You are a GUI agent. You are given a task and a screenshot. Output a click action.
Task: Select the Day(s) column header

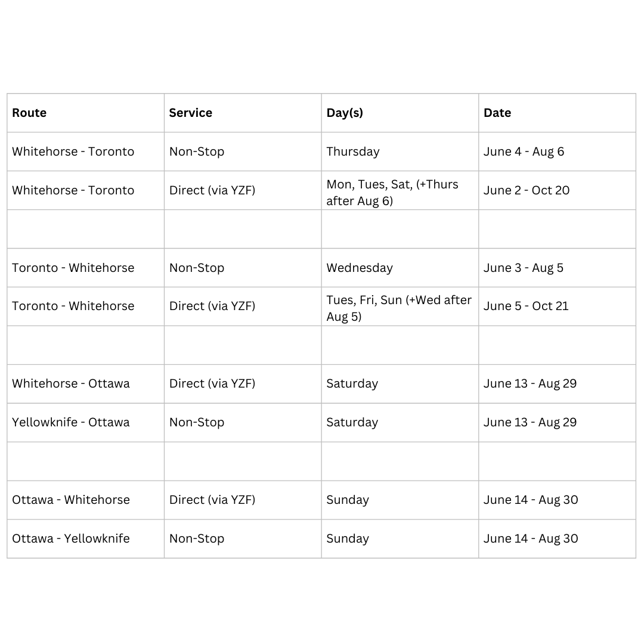click(345, 113)
